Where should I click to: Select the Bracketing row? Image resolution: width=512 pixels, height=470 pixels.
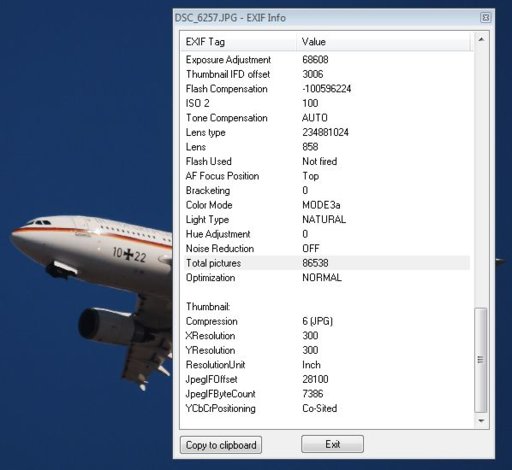(327, 190)
